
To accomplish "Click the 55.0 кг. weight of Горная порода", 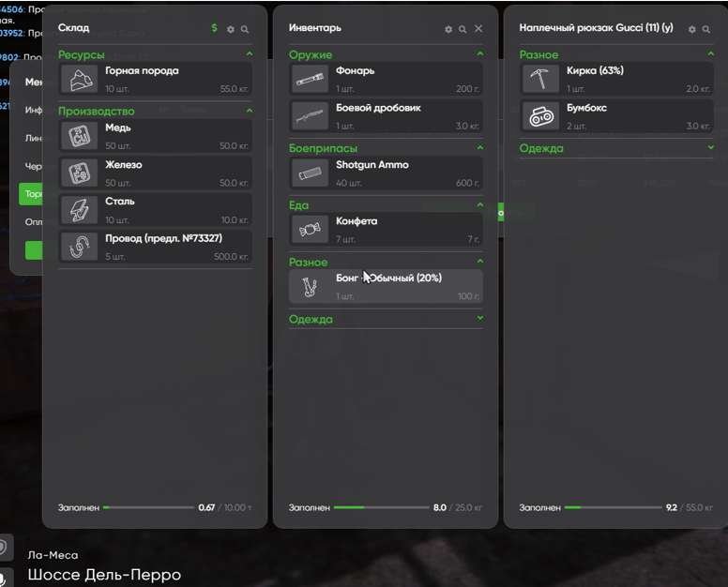I will (234, 89).
